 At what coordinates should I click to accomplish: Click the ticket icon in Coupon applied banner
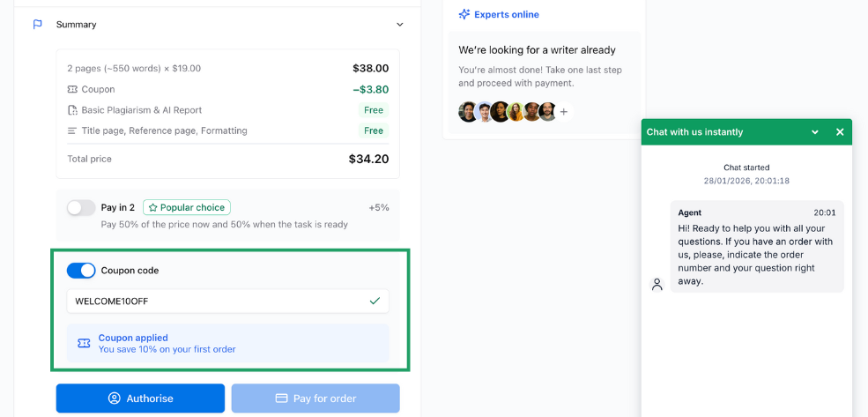tap(84, 343)
